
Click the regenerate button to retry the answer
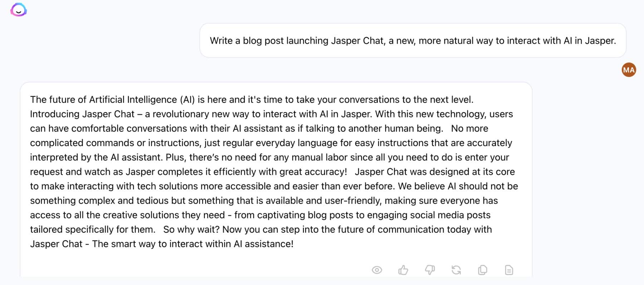(456, 270)
